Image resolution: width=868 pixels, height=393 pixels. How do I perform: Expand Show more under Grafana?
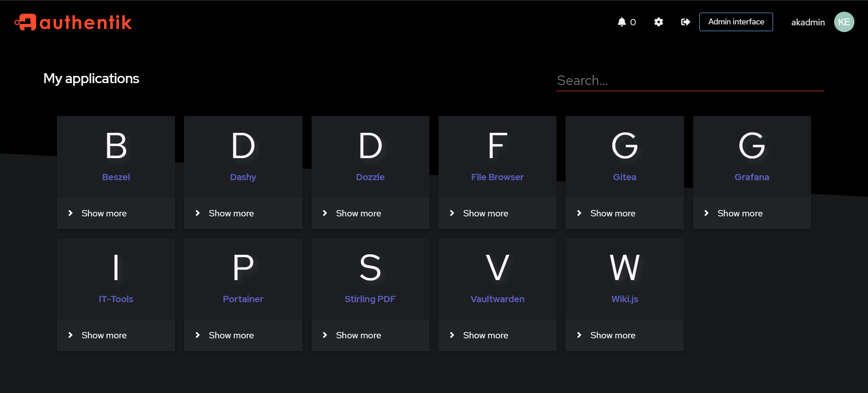(x=752, y=213)
